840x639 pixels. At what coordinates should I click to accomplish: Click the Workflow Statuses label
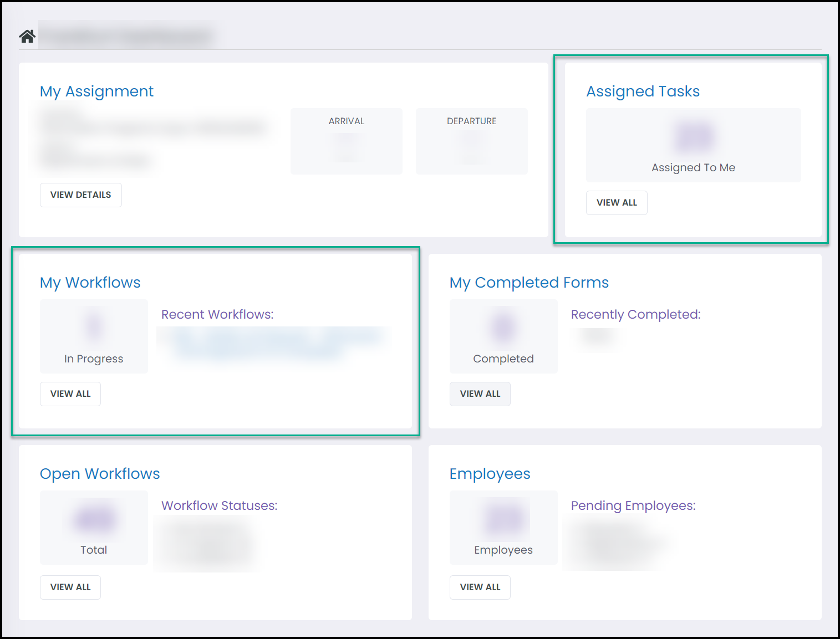(220, 506)
